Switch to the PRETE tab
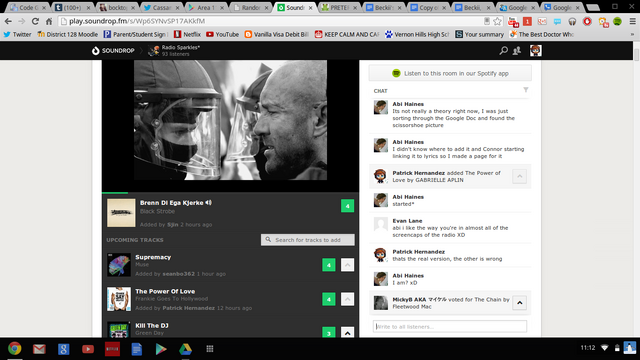This screenshot has width=640, height=360. click(339, 7)
